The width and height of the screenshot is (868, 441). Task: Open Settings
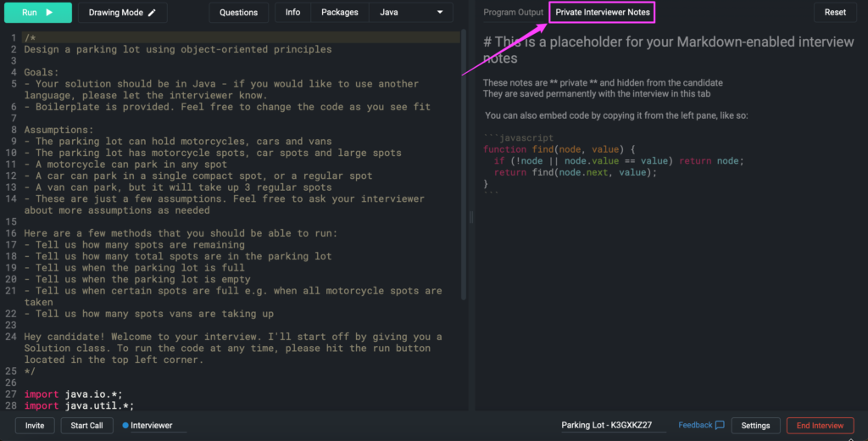tap(755, 426)
